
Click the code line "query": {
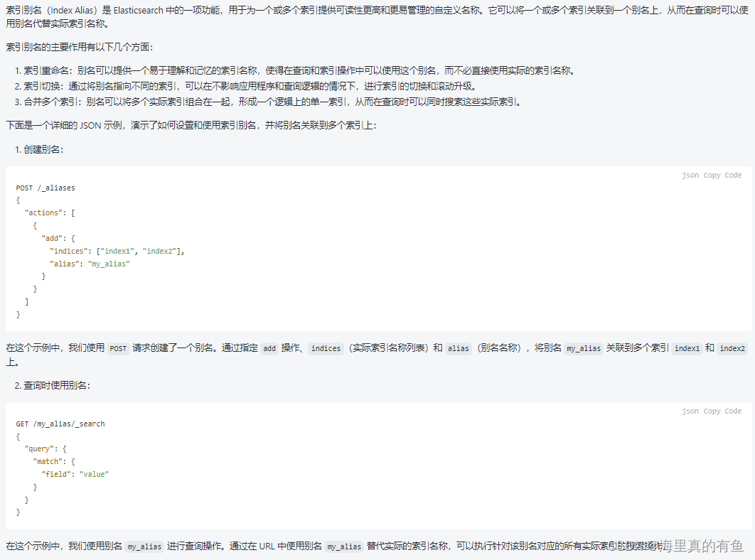coord(45,448)
